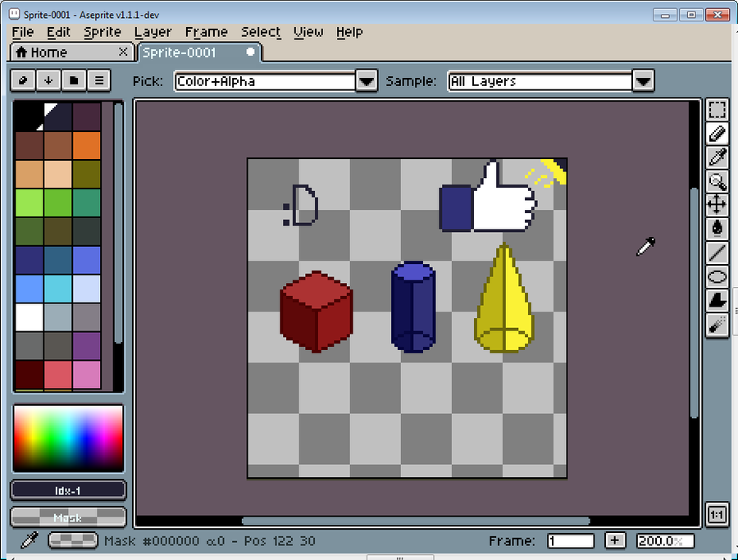Viewport: 738px width, 560px height.
Task: Open the File menu
Action: 23,32
